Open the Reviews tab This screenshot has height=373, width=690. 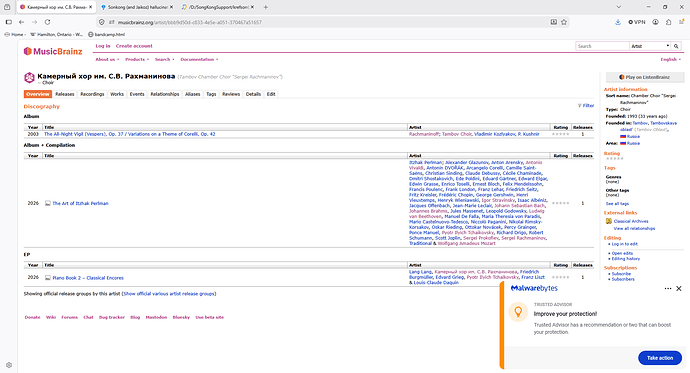tap(231, 94)
